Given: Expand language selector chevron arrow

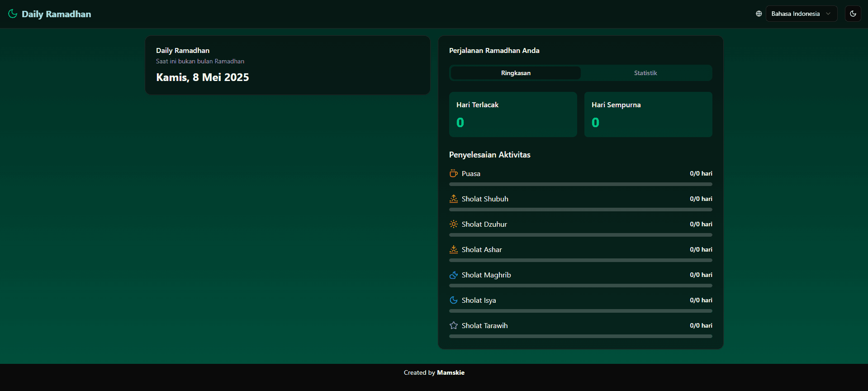Looking at the screenshot, I should pyautogui.click(x=828, y=14).
